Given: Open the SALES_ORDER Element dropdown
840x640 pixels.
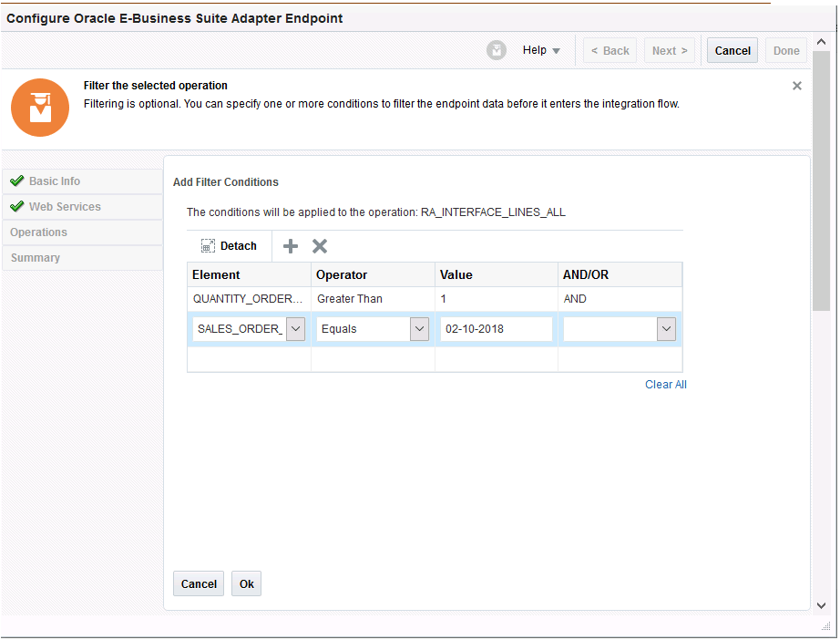Looking at the screenshot, I should point(295,329).
